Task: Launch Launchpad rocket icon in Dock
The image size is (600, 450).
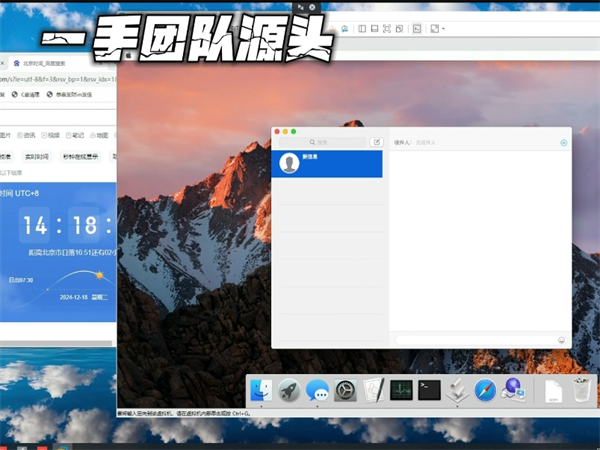Action: [290, 390]
